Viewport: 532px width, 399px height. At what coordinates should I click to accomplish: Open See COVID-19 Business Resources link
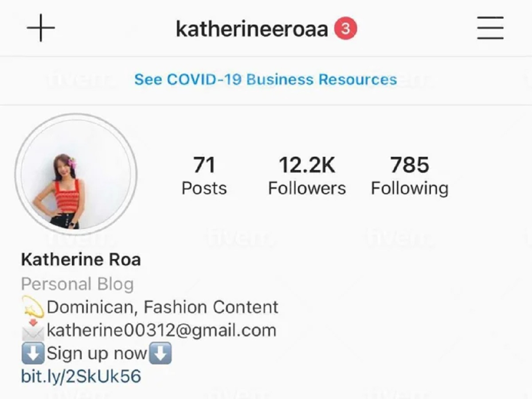(x=266, y=80)
